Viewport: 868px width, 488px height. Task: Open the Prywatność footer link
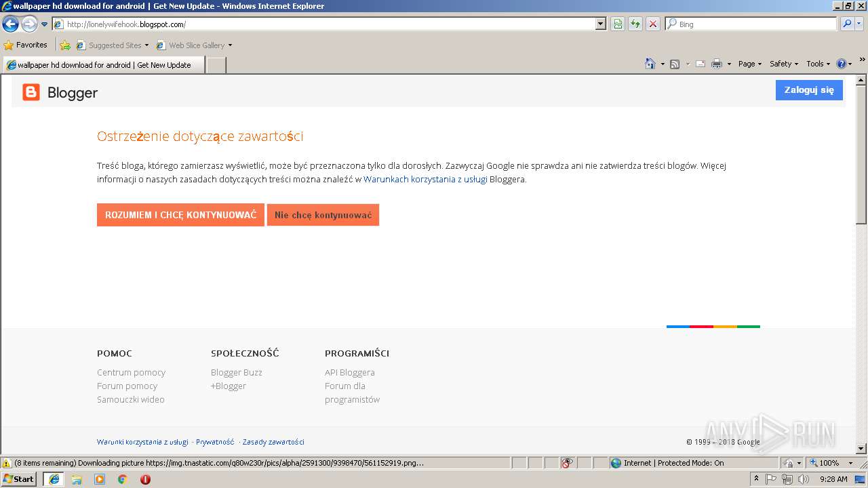215,442
